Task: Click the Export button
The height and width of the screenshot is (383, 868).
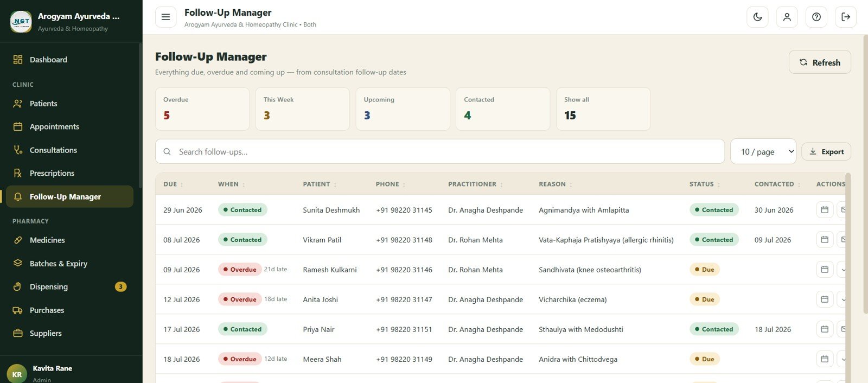Action: pyautogui.click(x=826, y=152)
